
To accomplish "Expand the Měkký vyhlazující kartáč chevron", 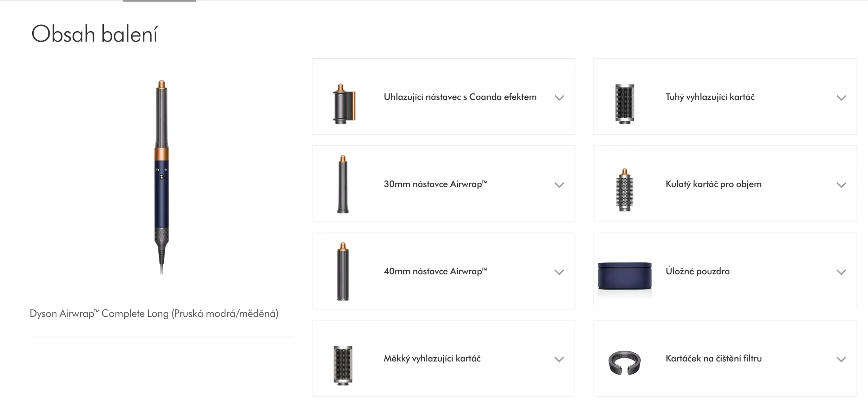I will (559, 359).
